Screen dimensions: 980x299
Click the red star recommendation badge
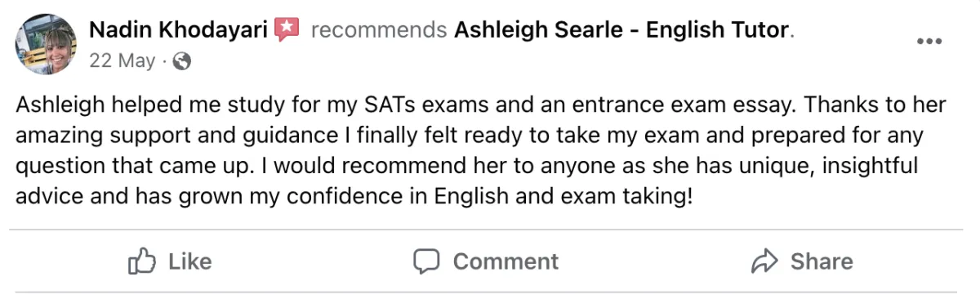(x=287, y=31)
